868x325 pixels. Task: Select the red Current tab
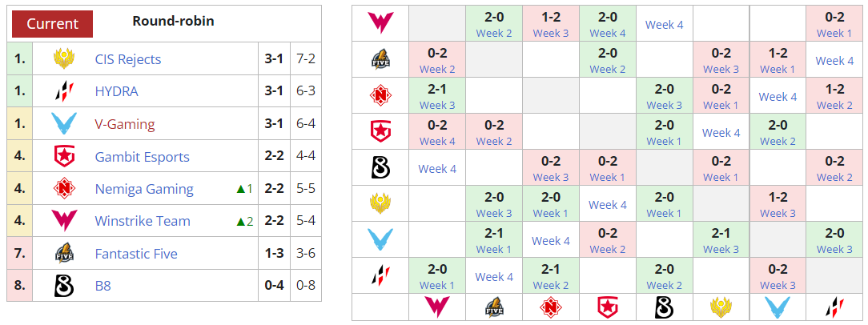(x=53, y=23)
